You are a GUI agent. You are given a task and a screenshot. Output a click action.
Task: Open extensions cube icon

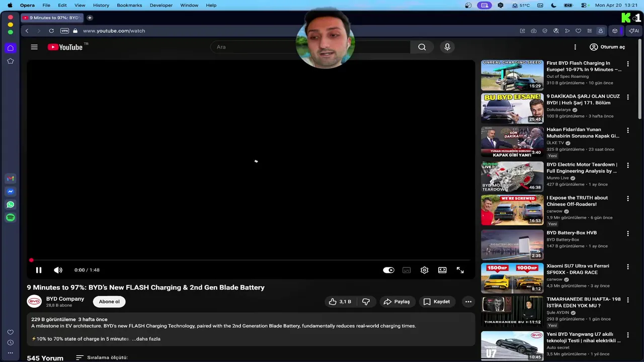click(615, 31)
